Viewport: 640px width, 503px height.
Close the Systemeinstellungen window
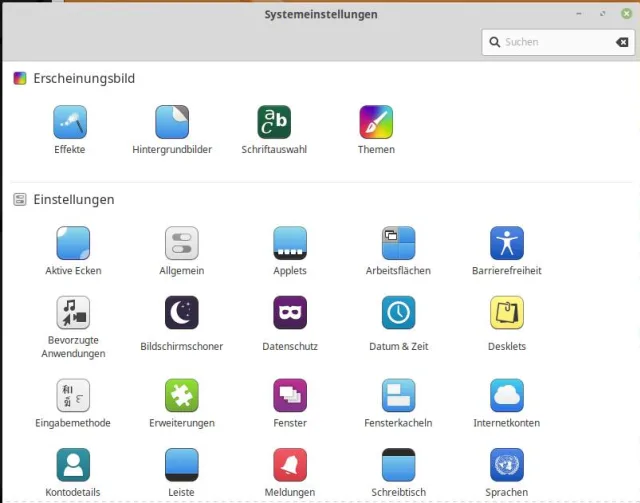tap(626, 14)
